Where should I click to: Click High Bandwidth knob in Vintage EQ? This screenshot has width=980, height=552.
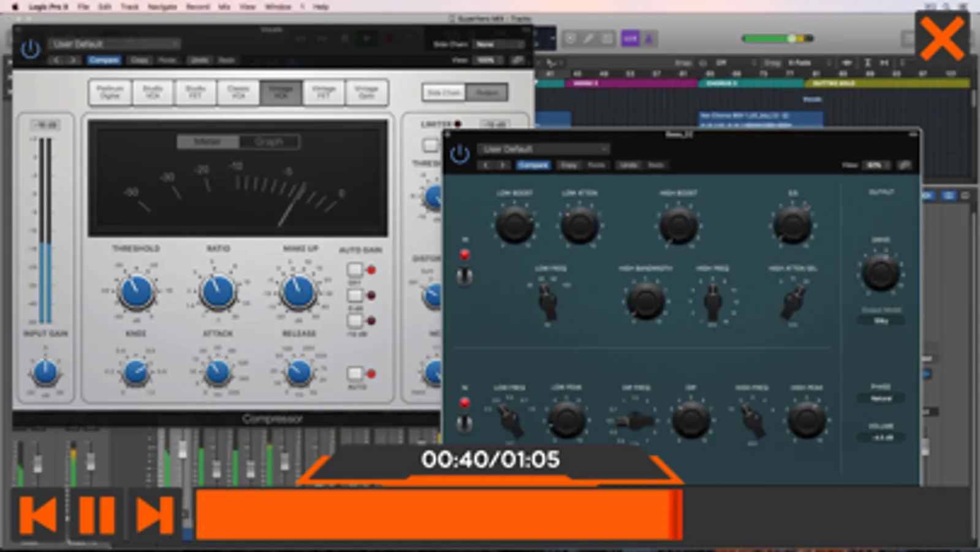645,301
